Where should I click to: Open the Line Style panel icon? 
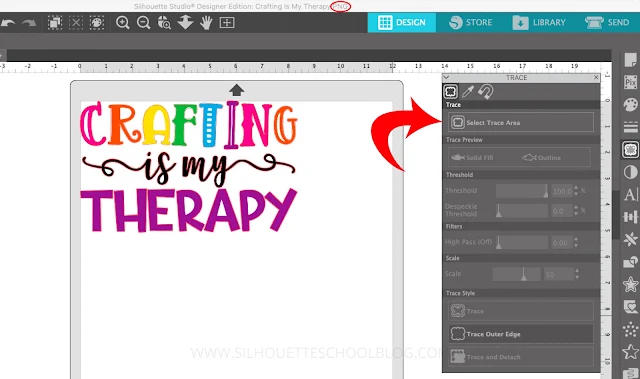[x=630, y=127]
